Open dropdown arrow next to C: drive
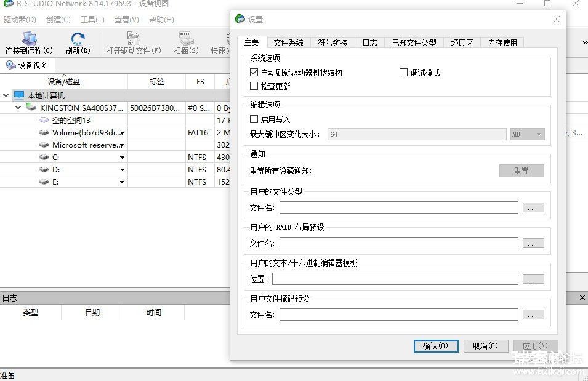 coord(123,158)
